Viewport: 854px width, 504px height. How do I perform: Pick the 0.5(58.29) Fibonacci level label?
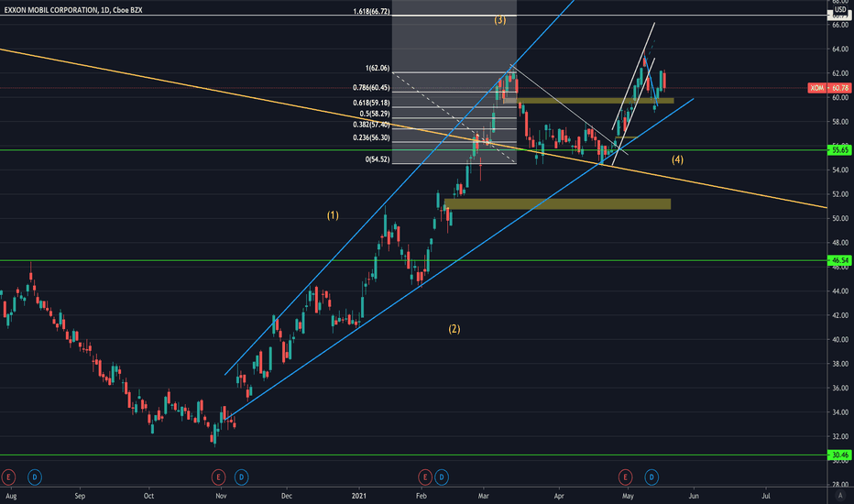tap(375, 114)
